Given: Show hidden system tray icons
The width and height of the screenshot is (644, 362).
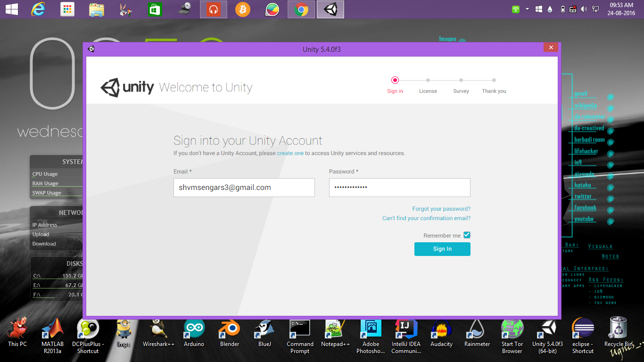Looking at the screenshot, I should point(527,9).
